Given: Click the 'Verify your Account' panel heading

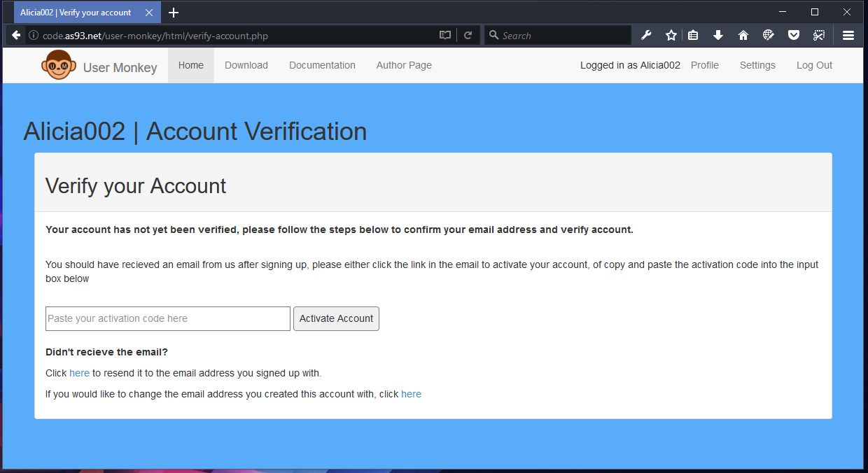Looking at the screenshot, I should 136,185.
